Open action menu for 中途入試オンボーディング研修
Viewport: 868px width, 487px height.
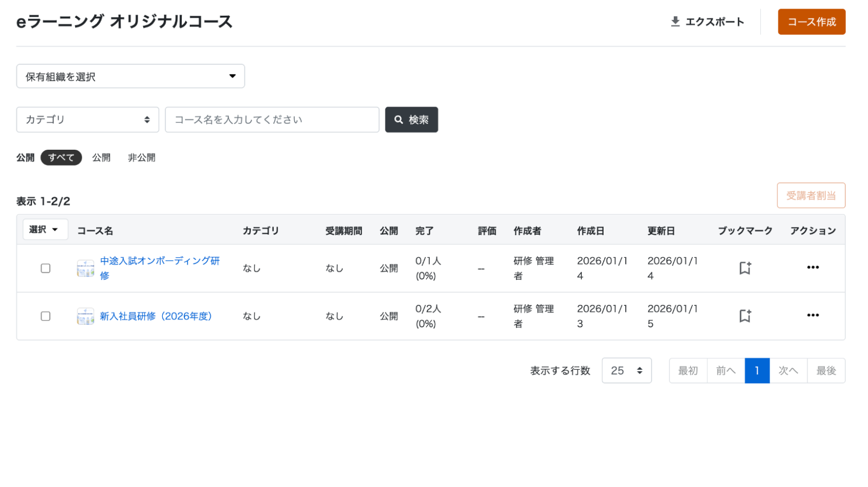812,267
